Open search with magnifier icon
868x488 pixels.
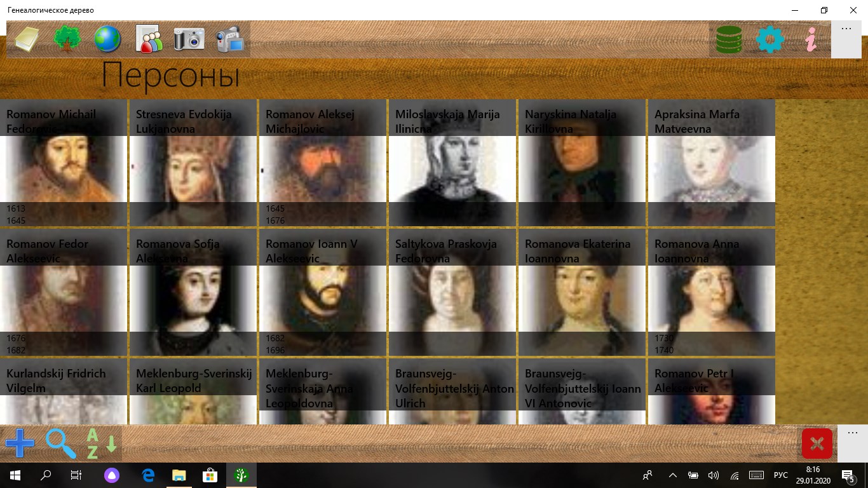pyautogui.click(x=61, y=443)
